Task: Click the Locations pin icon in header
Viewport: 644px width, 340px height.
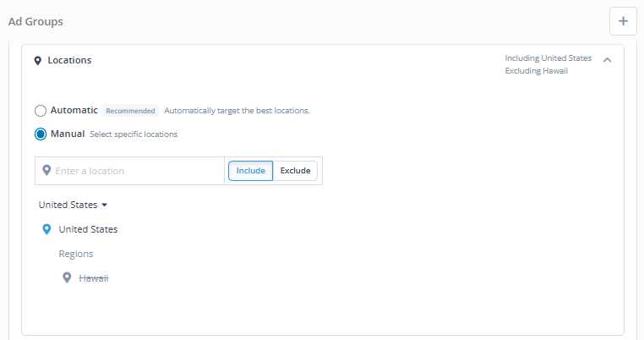Action: [38, 61]
